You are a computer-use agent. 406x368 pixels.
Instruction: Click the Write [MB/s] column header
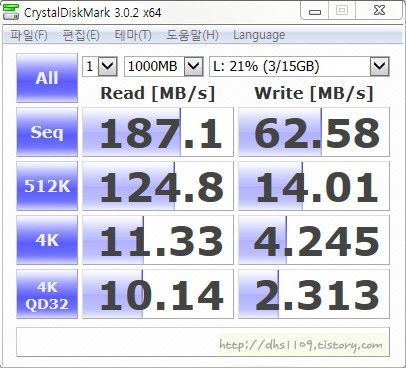pyautogui.click(x=314, y=93)
